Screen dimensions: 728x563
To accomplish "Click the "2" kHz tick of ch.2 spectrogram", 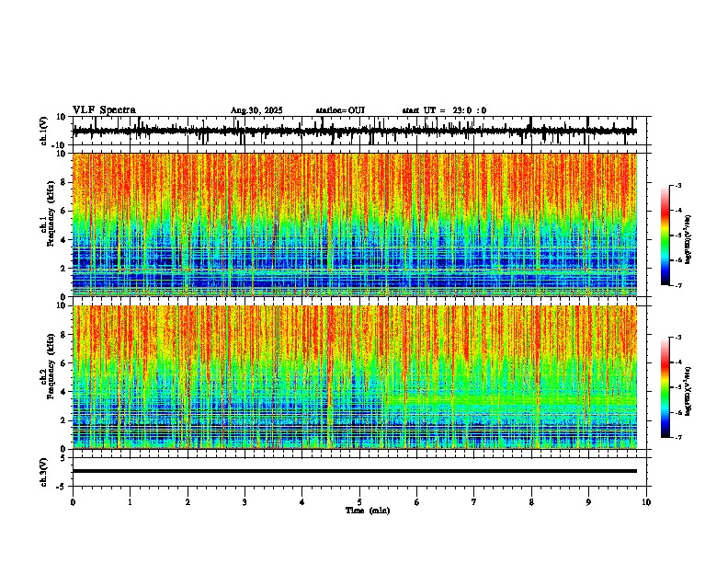I will (63, 420).
